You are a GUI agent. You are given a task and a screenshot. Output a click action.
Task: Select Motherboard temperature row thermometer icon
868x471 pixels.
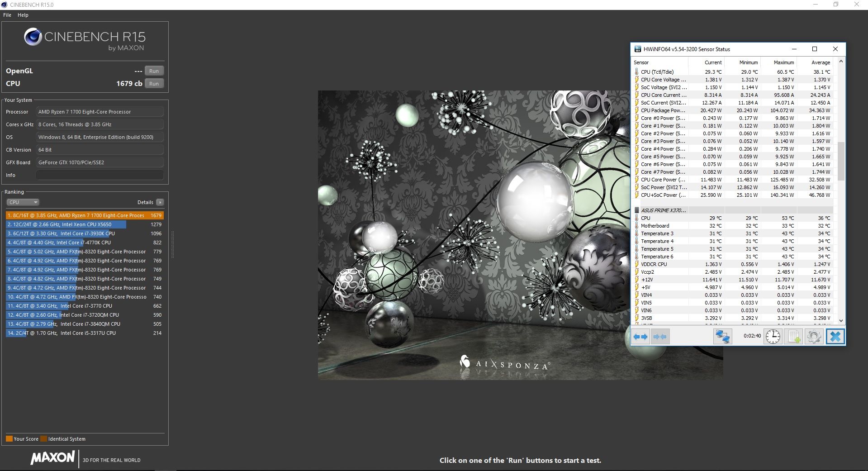637,226
